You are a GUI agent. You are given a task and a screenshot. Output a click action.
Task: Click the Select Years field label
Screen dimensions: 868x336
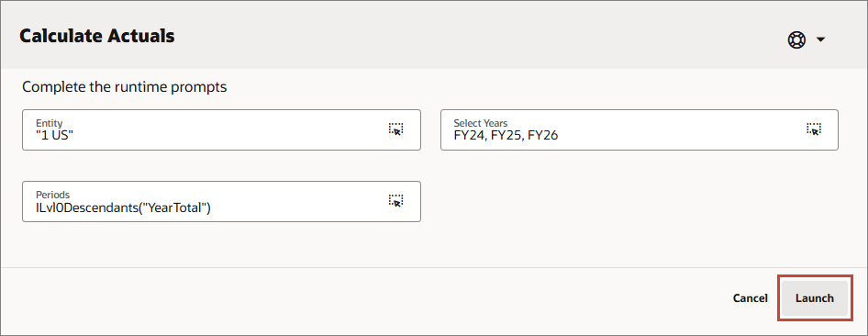(481, 123)
